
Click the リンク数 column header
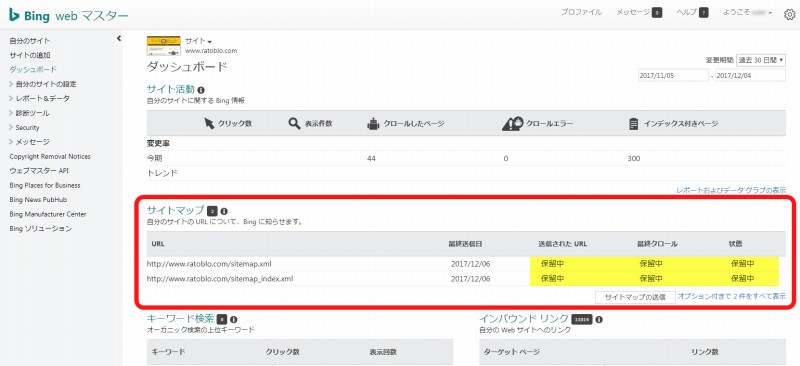pos(705,352)
